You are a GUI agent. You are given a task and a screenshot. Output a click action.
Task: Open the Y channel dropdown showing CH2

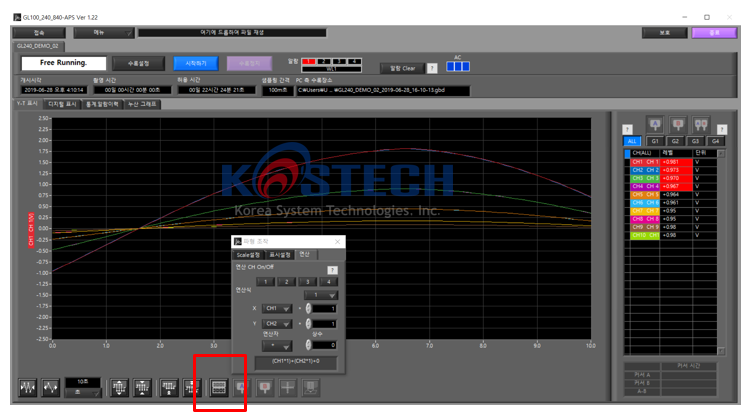pos(277,324)
